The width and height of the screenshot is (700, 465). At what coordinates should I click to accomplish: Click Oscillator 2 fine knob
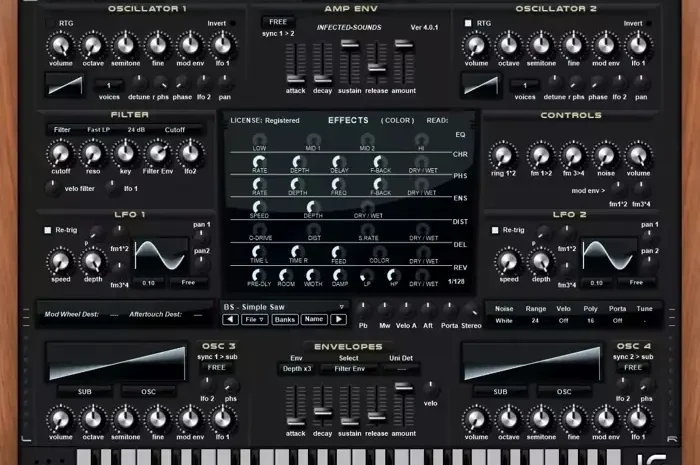574,46
